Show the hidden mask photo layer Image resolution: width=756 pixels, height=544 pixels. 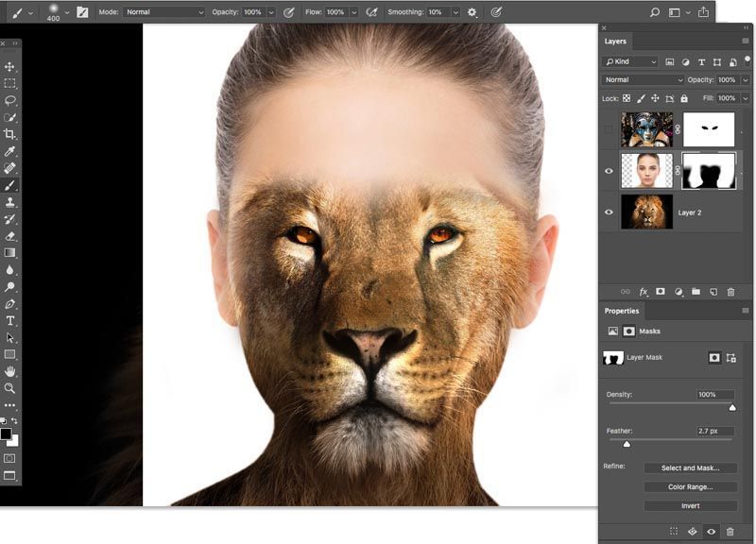pyautogui.click(x=609, y=129)
